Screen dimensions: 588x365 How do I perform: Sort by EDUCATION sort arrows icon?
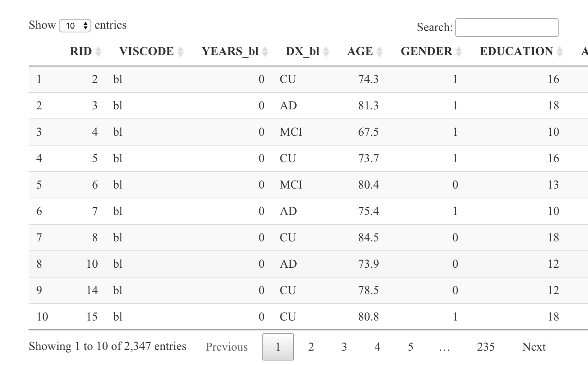click(x=560, y=52)
